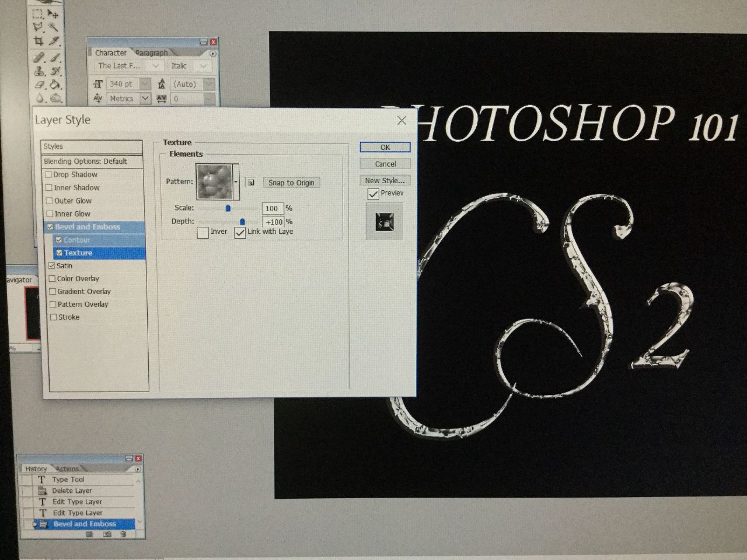This screenshot has width=747, height=560.
Task: Open the Character panel flyout menu
Action: click(212, 53)
